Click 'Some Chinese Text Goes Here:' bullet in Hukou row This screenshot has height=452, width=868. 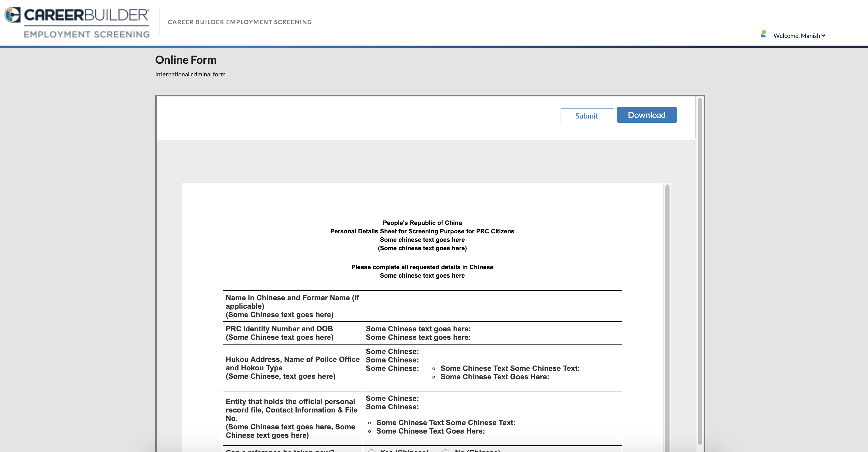[494, 377]
